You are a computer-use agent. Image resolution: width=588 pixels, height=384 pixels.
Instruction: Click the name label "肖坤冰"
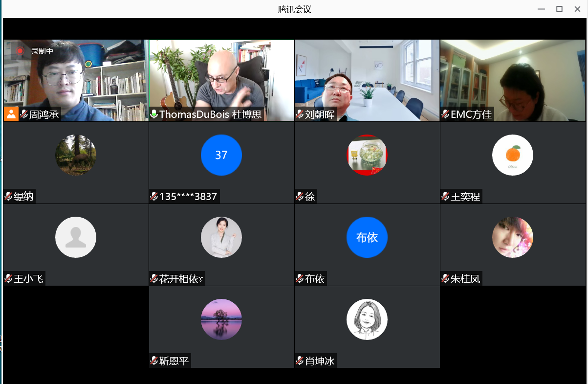(x=320, y=361)
